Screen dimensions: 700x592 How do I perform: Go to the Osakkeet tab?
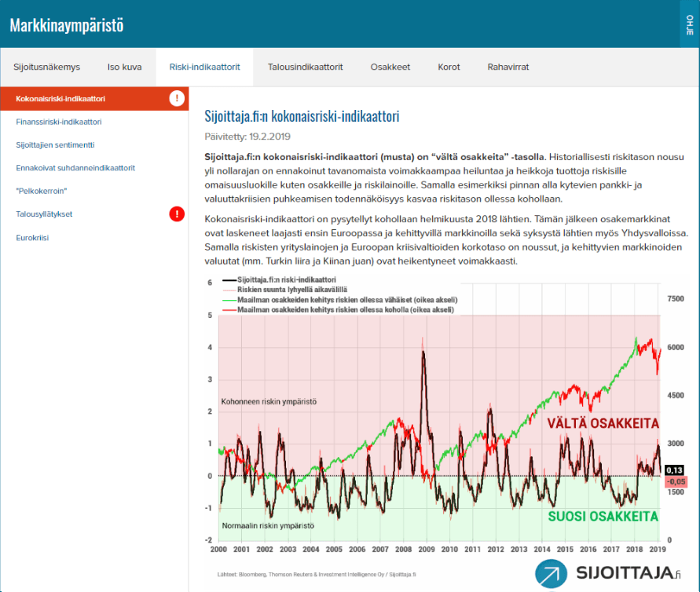coord(390,67)
